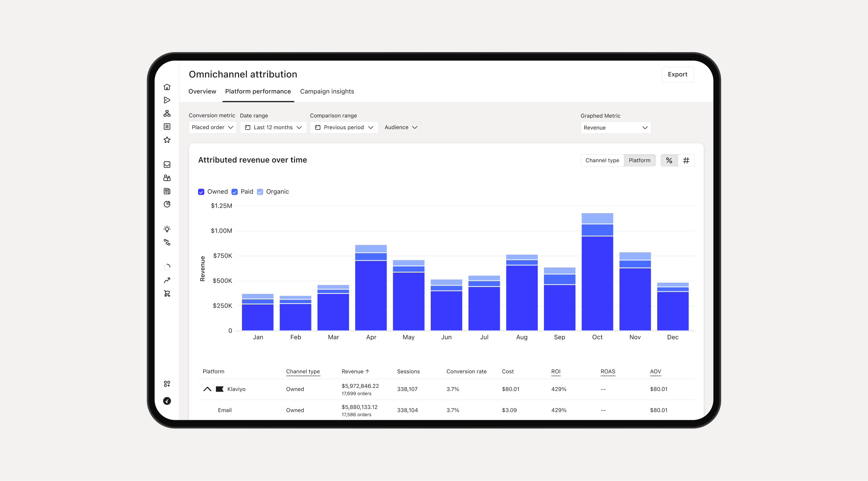Uncheck the Organic legend checkbox
The width and height of the screenshot is (868, 481).
coord(260,192)
